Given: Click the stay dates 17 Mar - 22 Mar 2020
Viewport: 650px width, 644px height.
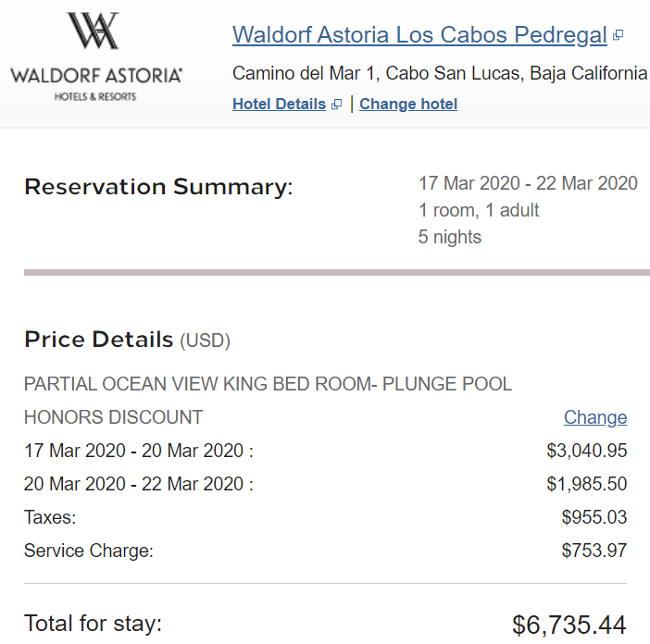Looking at the screenshot, I should 528,183.
